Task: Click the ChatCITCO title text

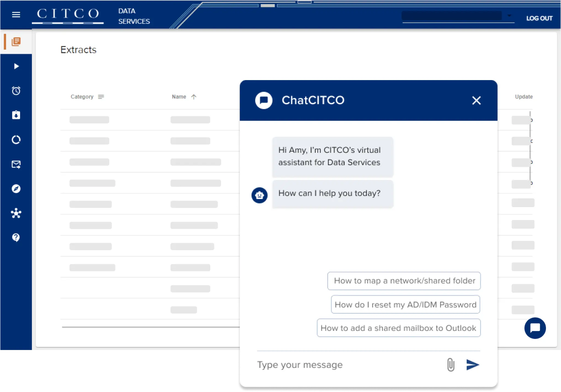Action: (313, 100)
